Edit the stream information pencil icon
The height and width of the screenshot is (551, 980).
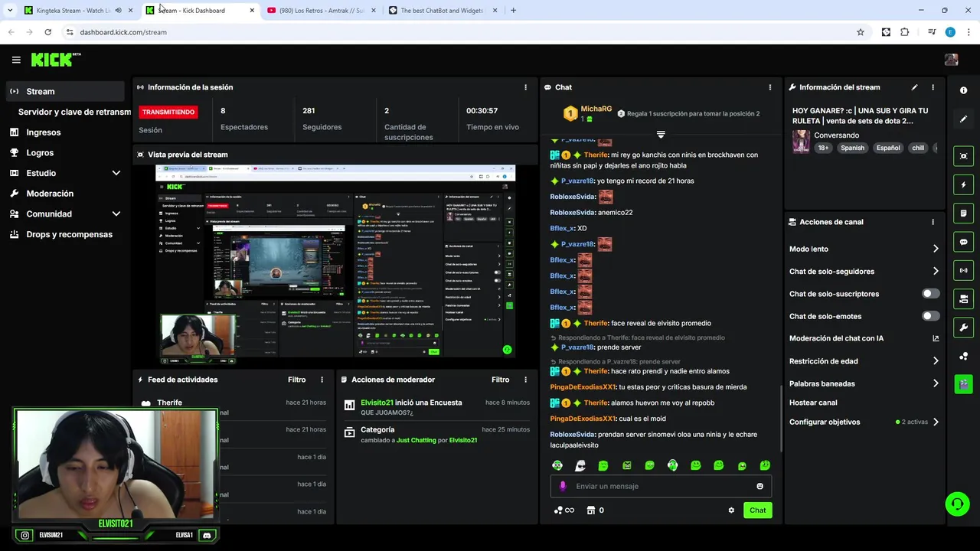tap(914, 87)
